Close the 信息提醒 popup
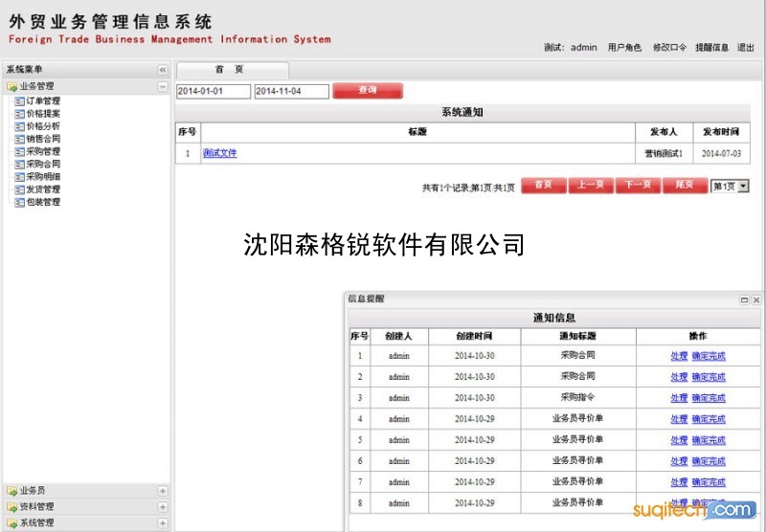 [x=755, y=300]
